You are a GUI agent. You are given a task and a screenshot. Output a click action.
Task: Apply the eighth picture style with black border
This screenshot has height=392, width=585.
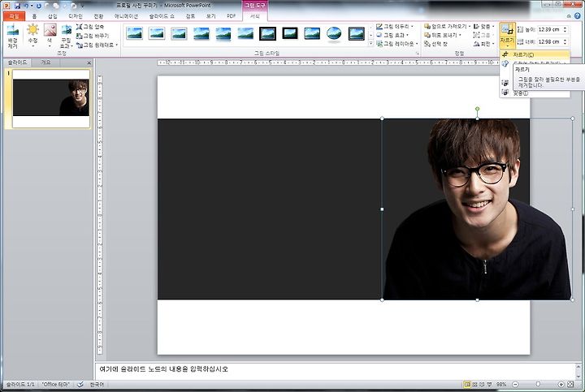click(290, 33)
